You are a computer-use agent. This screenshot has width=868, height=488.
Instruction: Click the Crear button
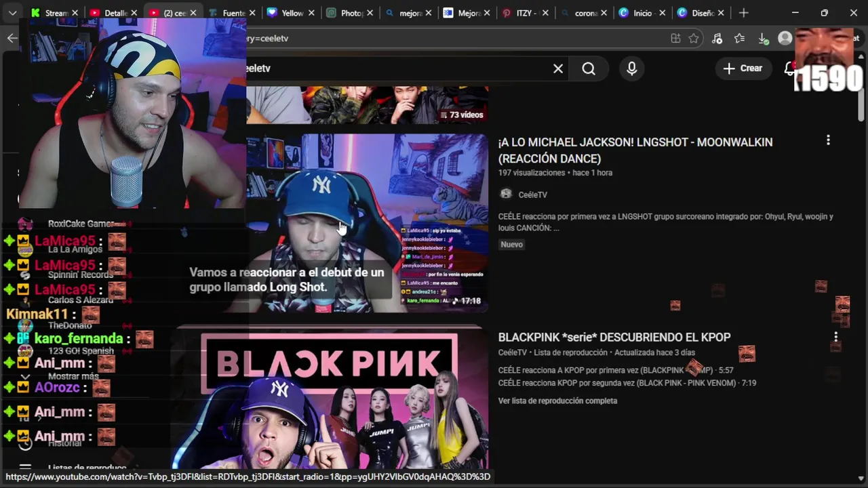coord(743,68)
